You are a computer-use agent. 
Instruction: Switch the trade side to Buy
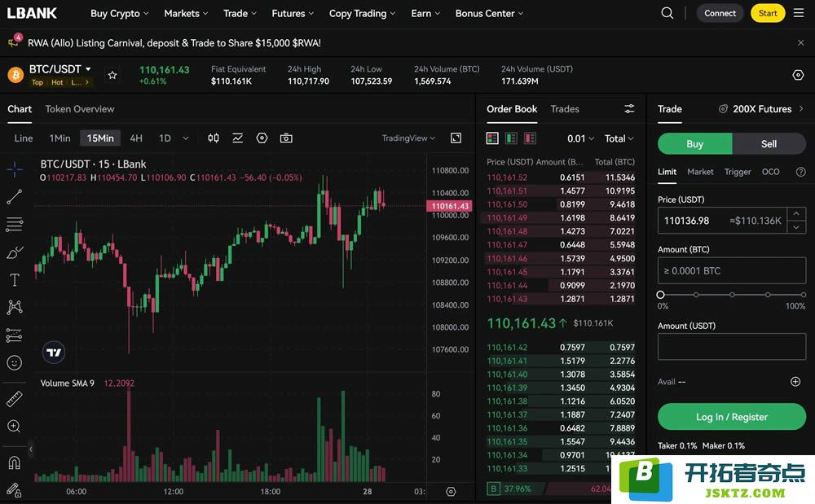694,144
